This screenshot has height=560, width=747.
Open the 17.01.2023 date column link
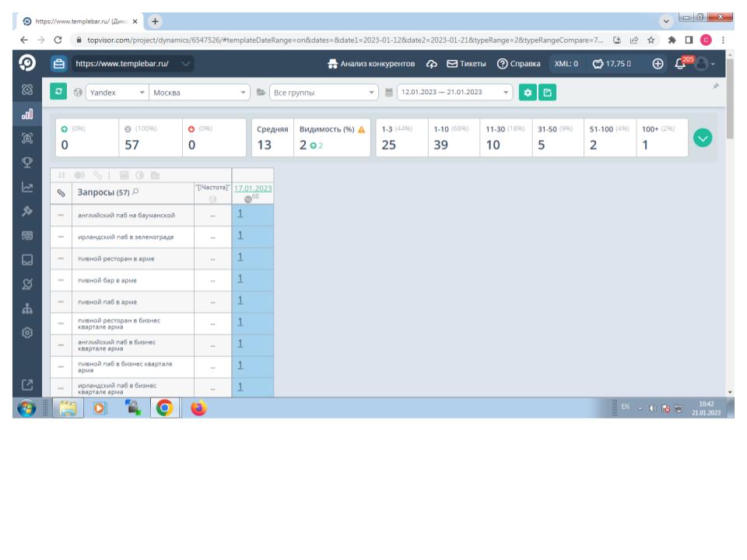pyautogui.click(x=253, y=188)
